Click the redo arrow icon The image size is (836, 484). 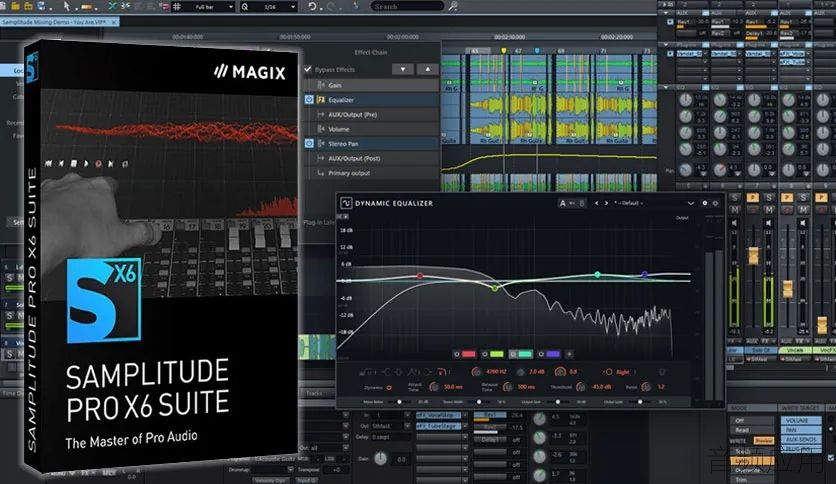tap(331, 6)
